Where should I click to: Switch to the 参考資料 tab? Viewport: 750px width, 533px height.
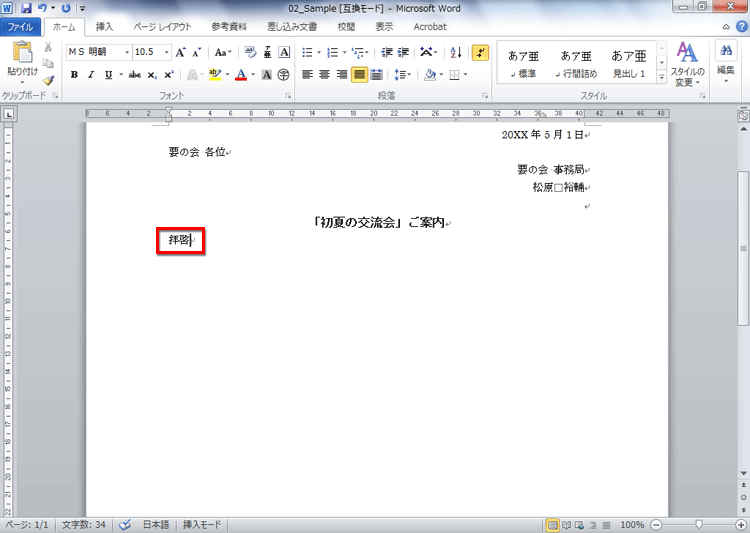(x=229, y=27)
